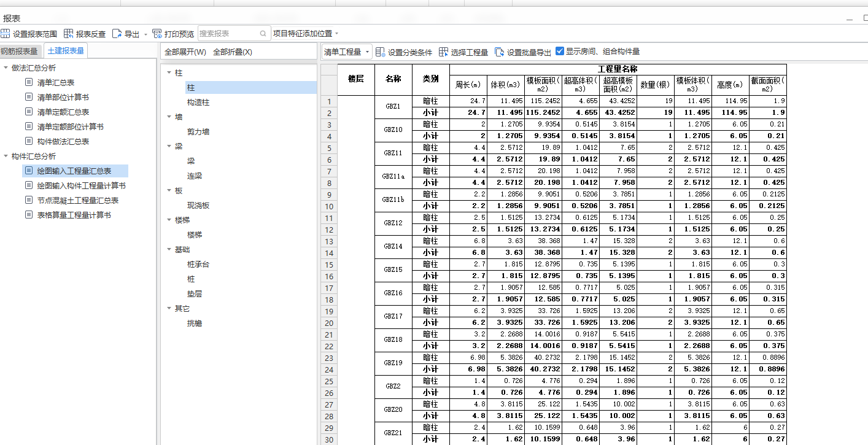Image resolution: width=868 pixels, height=445 pixels.
Task: Select row number 15 header
Action: coord(329,265)
